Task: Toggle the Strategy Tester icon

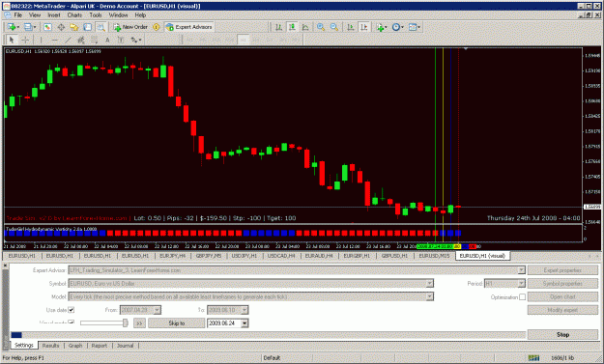Action: coord(101,27)
